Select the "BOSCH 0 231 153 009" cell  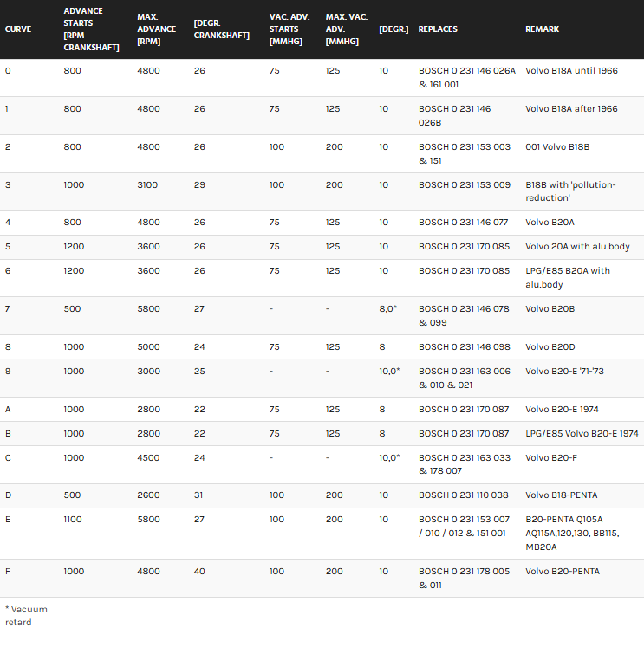pyautogui.click(x=465, y=185)
